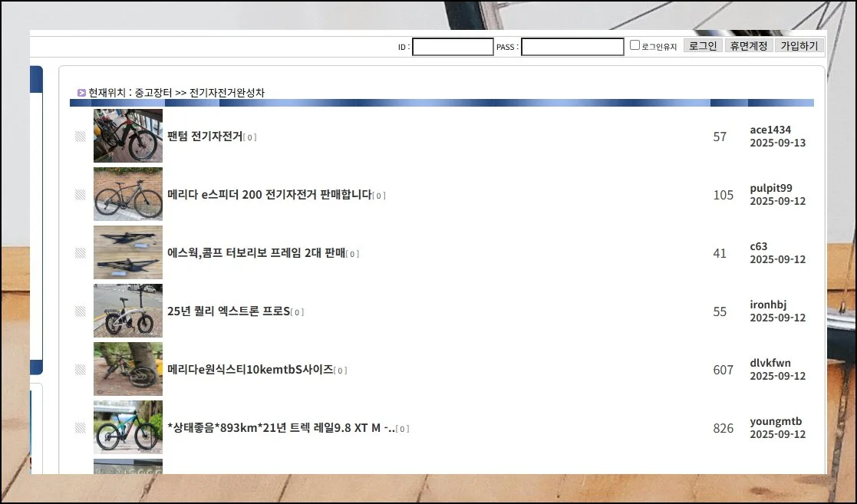The height and width of the screenshot is (504, 857).
Task: Open the 터보리보 프레임 thumbnail image
Action: tap(127, 252)
